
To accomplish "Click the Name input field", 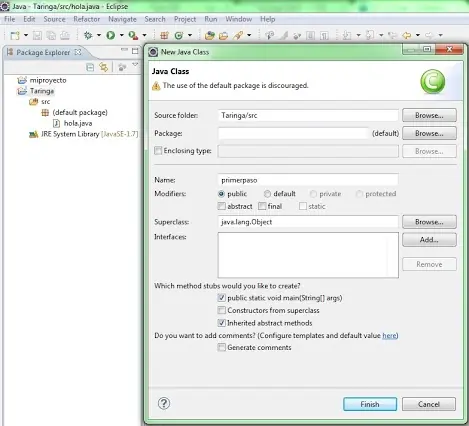I will [308, 180].
